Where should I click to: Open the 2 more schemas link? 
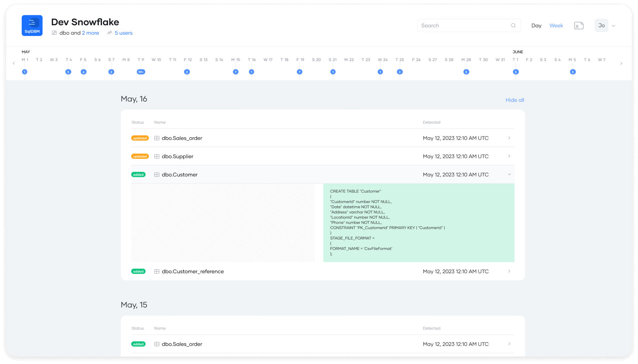(91, 33)
